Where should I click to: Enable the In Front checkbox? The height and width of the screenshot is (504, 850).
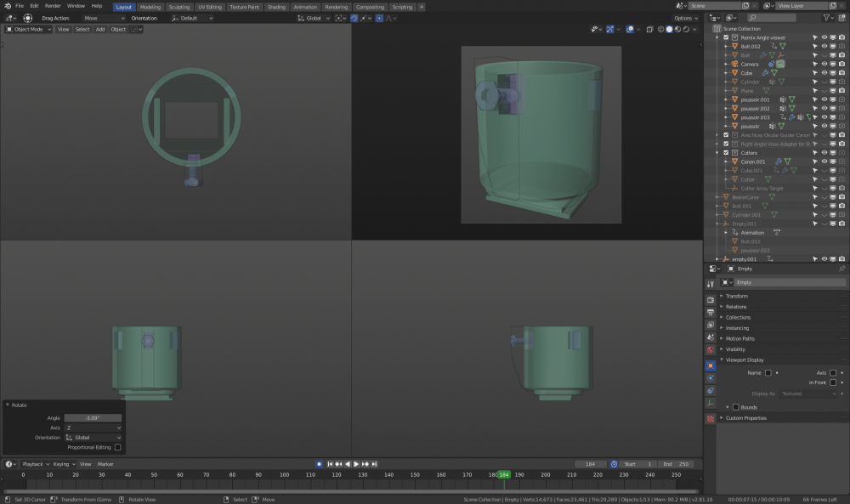(833, 382)
